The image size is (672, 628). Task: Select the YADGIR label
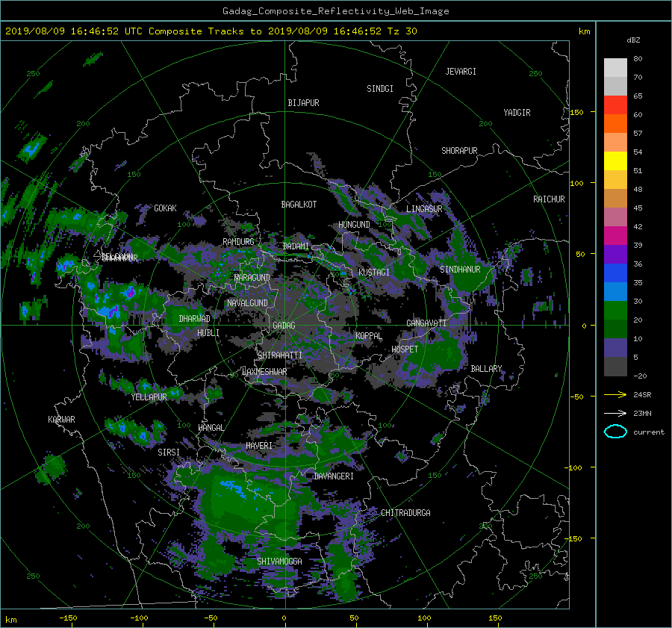point(517,113)
